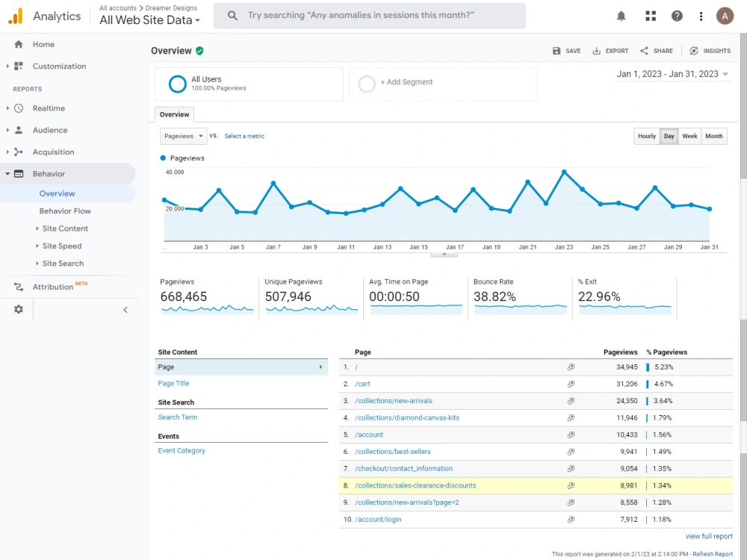747x560 pixels.
Task: Click view full report link
Action: tap(709, 536)
